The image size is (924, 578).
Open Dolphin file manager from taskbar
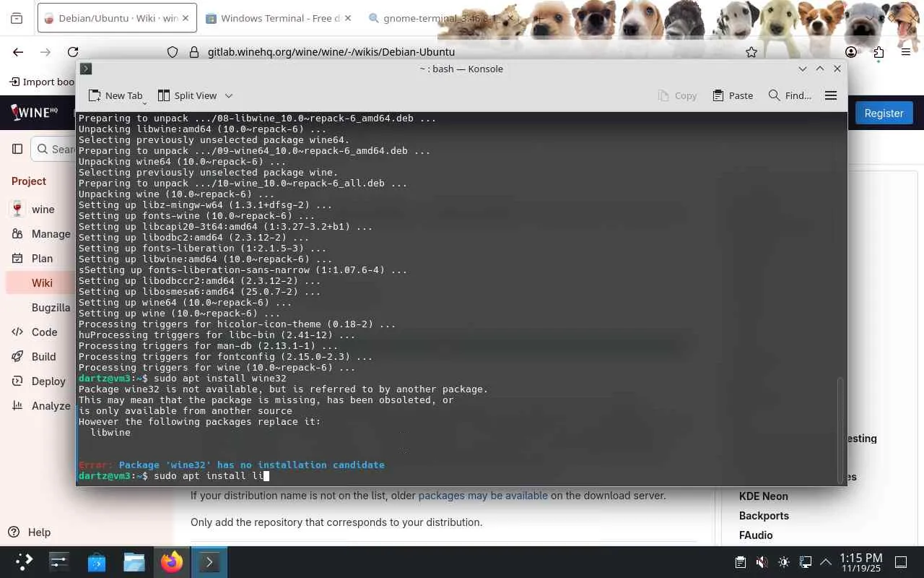tap(134, 561)
